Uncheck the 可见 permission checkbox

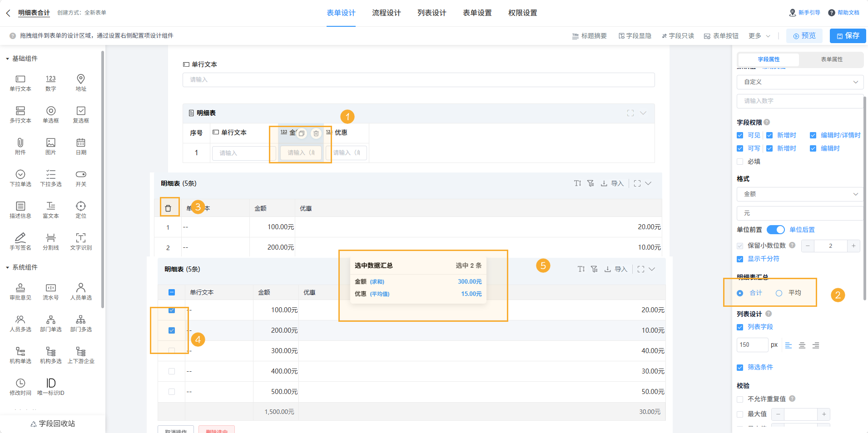pos(740,135)
